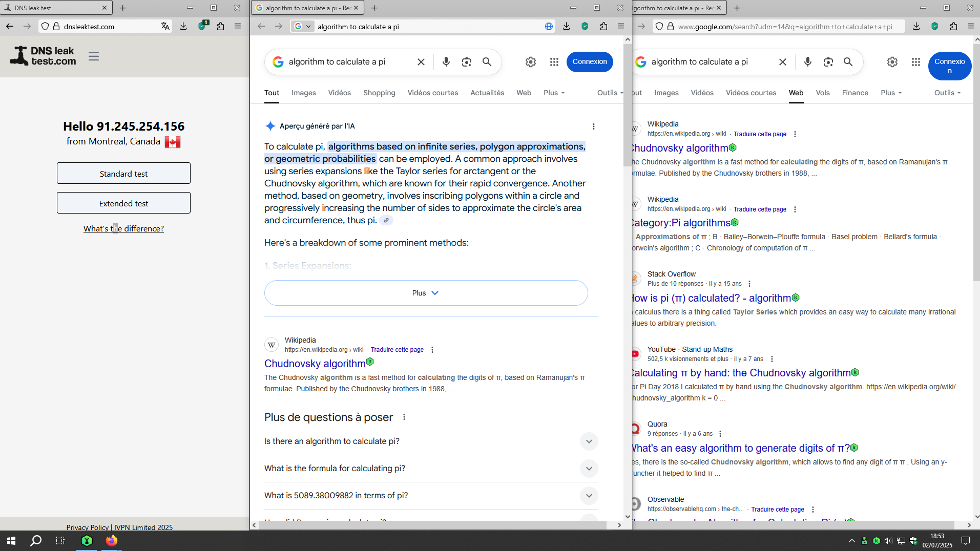
Task: Select the Finance tab in the right window
Action: click(855, 93)
